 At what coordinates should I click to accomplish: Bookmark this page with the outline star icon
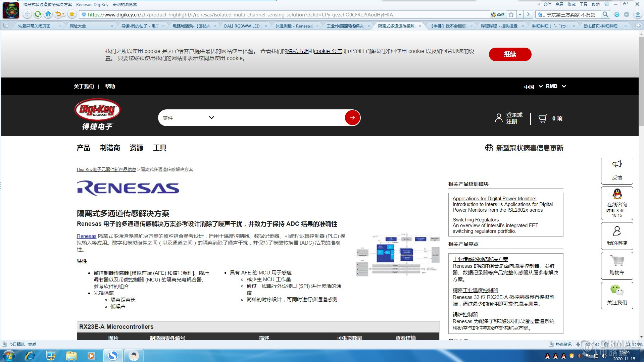pos(511,14)
